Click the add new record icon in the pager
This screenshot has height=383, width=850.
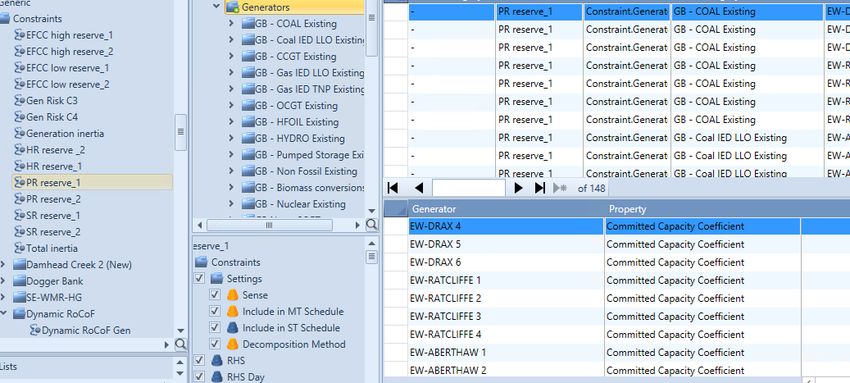[x=560, y=188]
